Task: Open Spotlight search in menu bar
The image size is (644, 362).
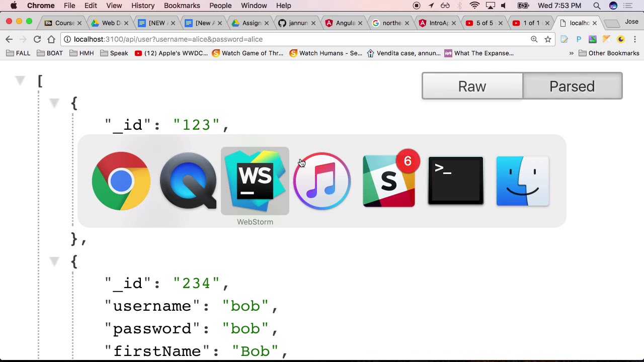Action: click(x=597, y=6)
